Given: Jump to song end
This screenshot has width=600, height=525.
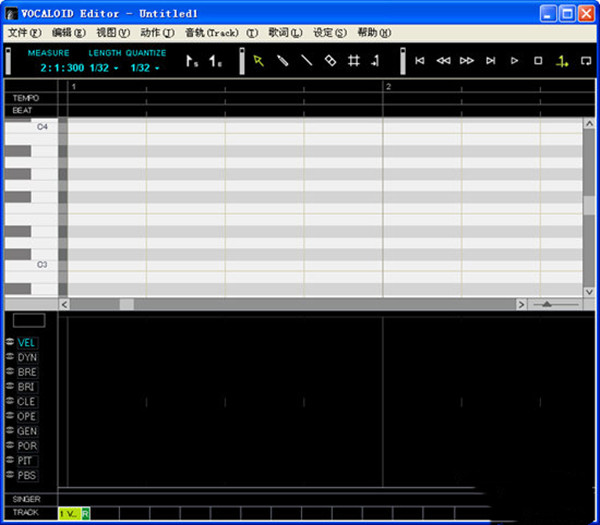Looking at the screenshot, I should (491, 60).
